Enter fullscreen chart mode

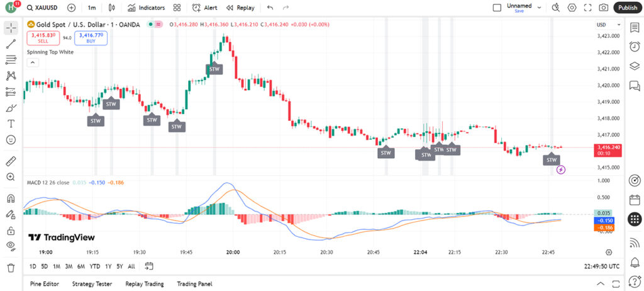coord(588,8)
